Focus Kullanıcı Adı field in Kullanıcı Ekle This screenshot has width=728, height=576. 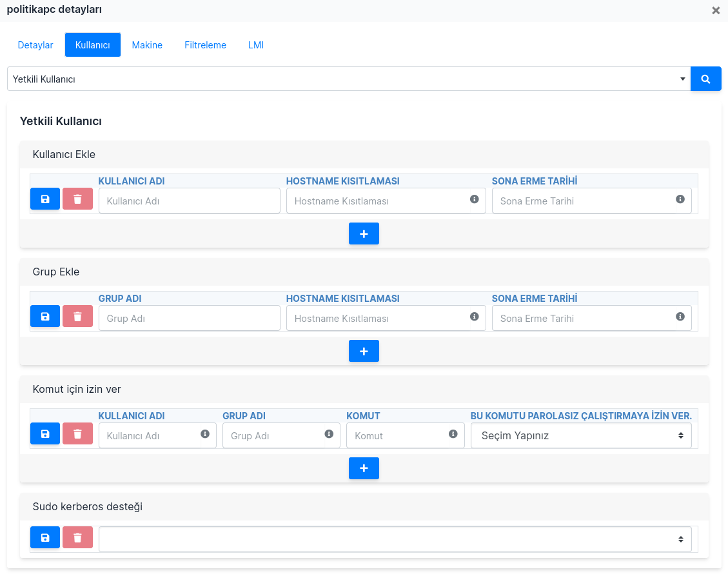coord(190,201)
